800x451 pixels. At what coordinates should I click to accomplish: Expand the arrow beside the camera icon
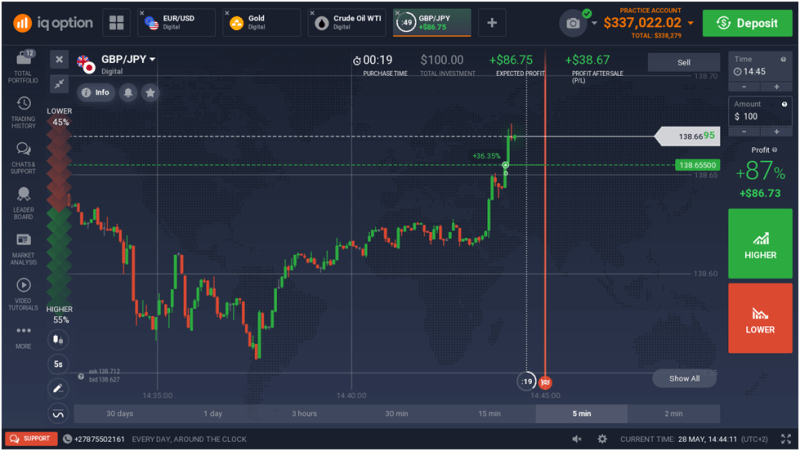click(x=594, y=23)
